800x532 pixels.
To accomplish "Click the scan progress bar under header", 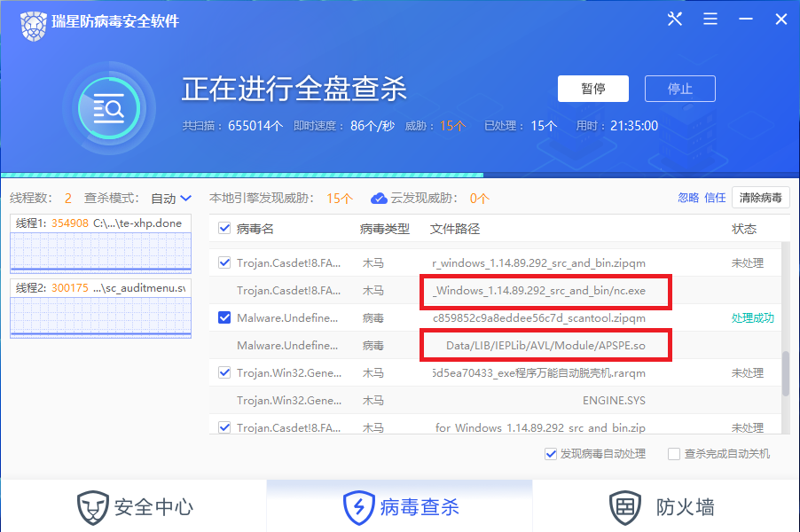I will [x=400, y=175].
